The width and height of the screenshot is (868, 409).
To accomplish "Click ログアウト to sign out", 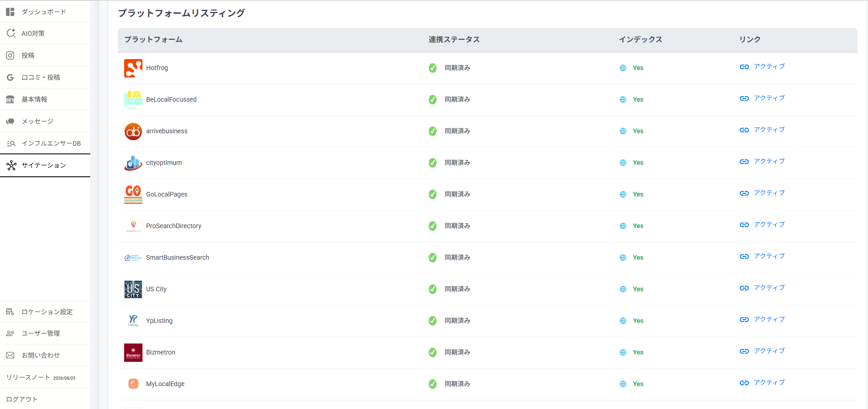I will coord(45,399).
